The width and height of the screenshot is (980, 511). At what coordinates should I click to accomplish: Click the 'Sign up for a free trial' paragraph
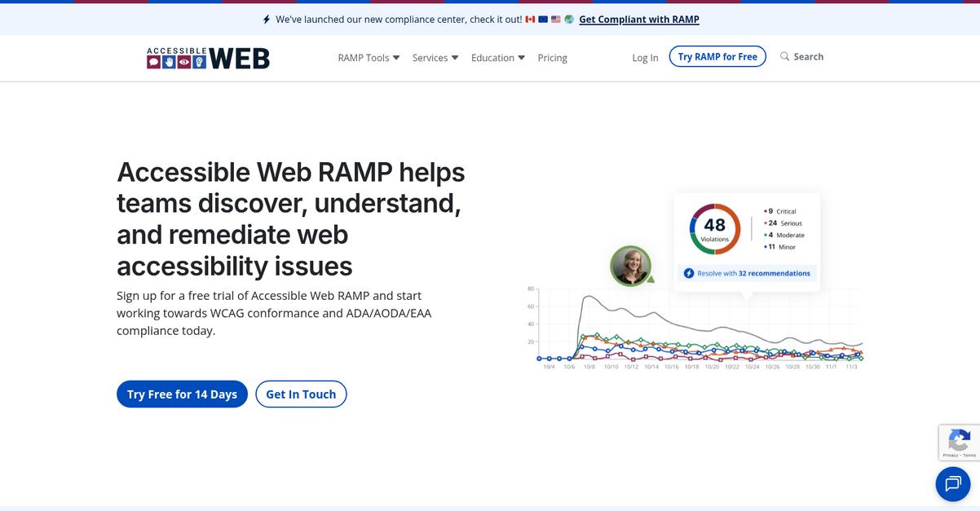pyautogui.click(x=274, y=313)
